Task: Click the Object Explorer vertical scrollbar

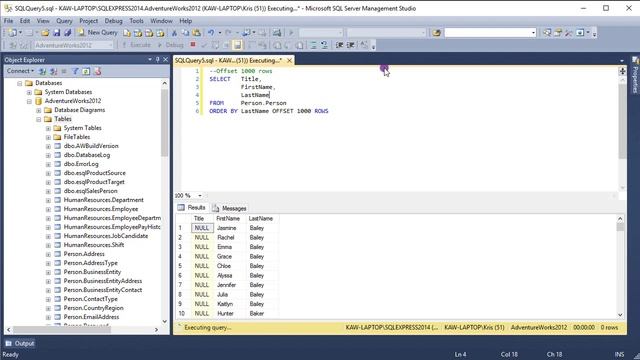Action: pyautogui.click(x=164, y=122)
